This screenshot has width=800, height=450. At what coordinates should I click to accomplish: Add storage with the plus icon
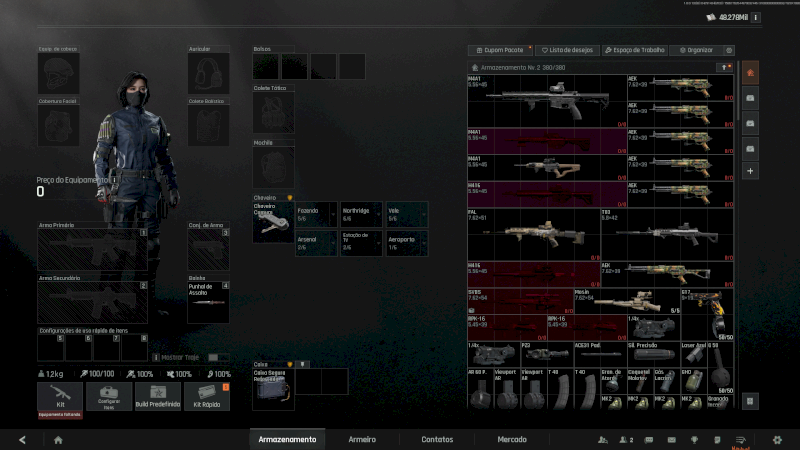click(750, 171)
